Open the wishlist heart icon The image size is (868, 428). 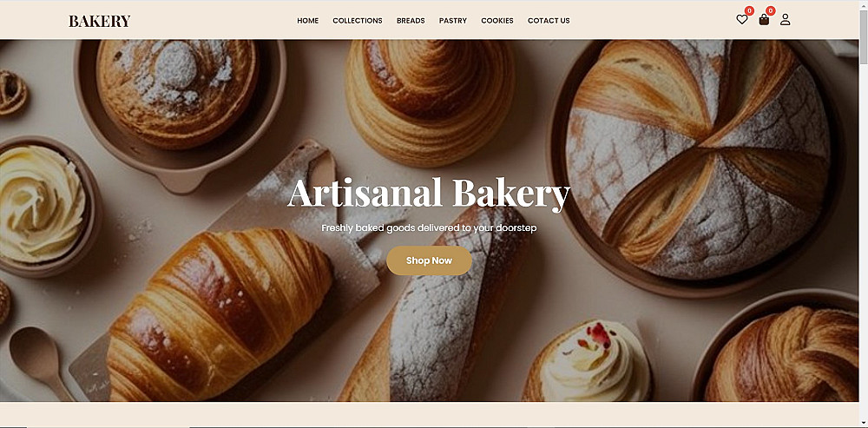pyautogui.click(x=742, y=20)
